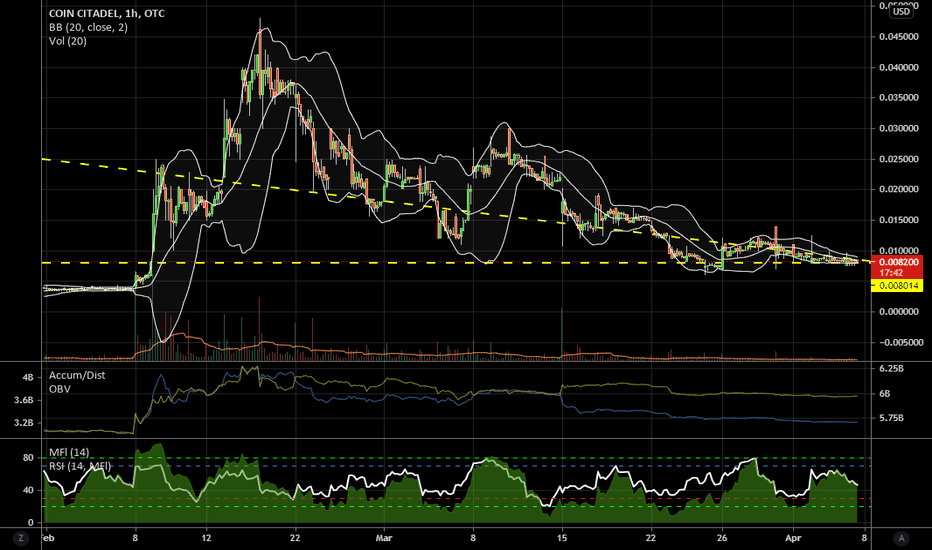Click the 0.020000 price axis value
Viewport: 932px width, 550px height.
tap(899, 189)
